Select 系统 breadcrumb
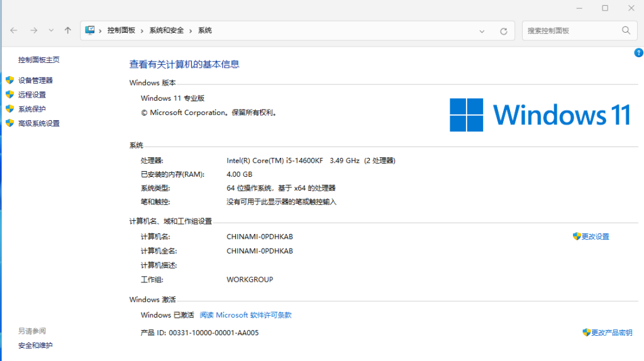The image size is (644, 361). [205, 30]
